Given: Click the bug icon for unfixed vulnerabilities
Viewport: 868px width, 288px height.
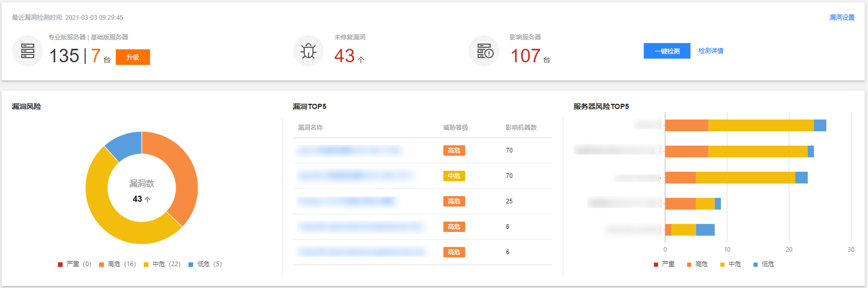Looking at the screenshot, I should tap(308, 51).
